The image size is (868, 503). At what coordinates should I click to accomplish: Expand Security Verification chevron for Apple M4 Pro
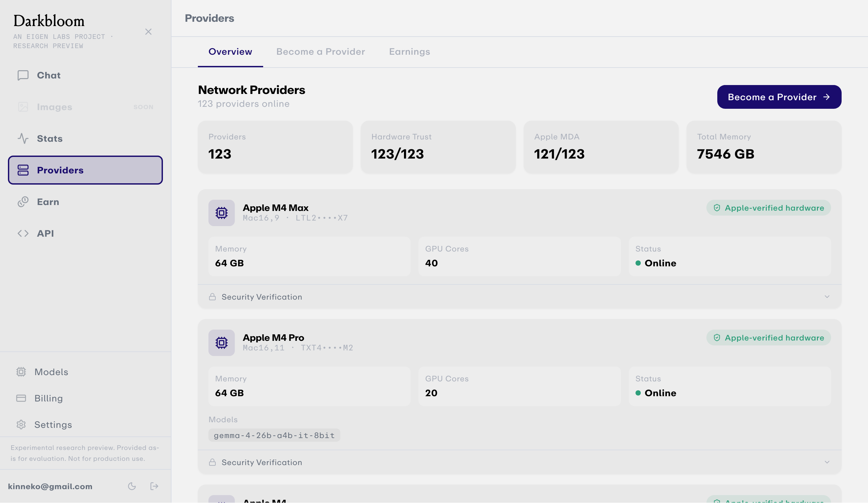click(827, 462)
